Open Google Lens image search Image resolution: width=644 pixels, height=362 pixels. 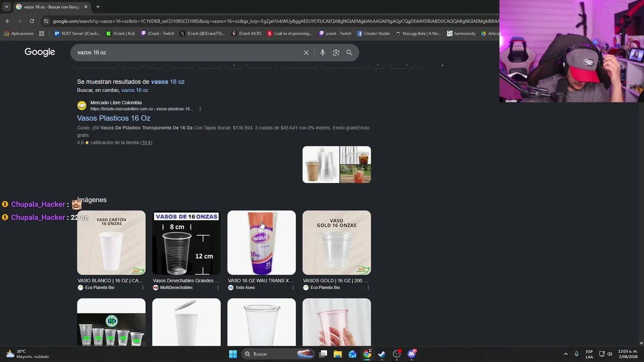coord(336,52)
